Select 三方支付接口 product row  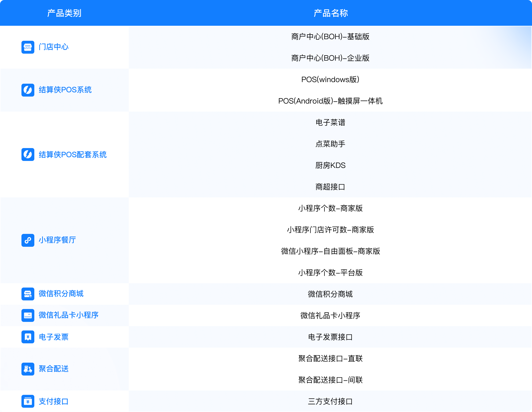[x=330, y=401]
